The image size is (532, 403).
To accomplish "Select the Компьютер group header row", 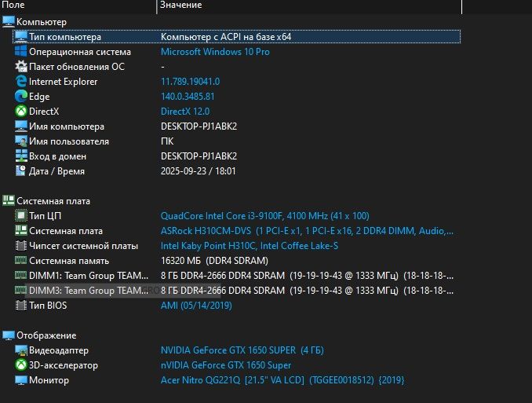I will (x=42, y=22).
